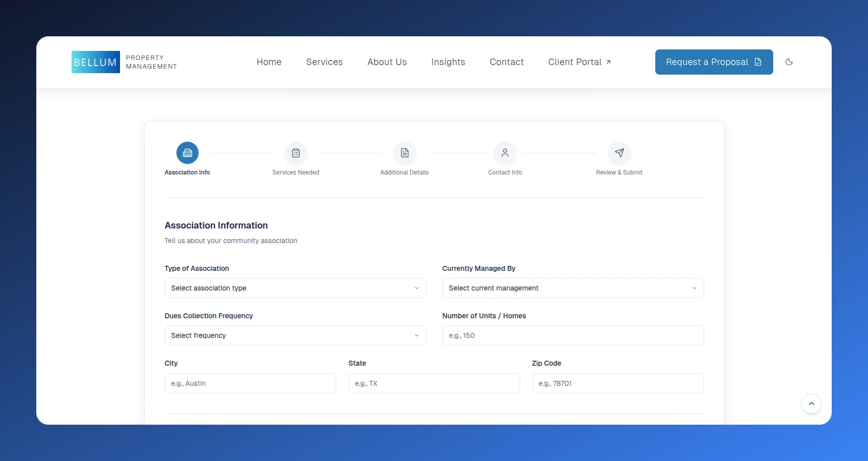Click 'Tell us about your community association'
868x461 pixels.
click(x=231, y=241)
